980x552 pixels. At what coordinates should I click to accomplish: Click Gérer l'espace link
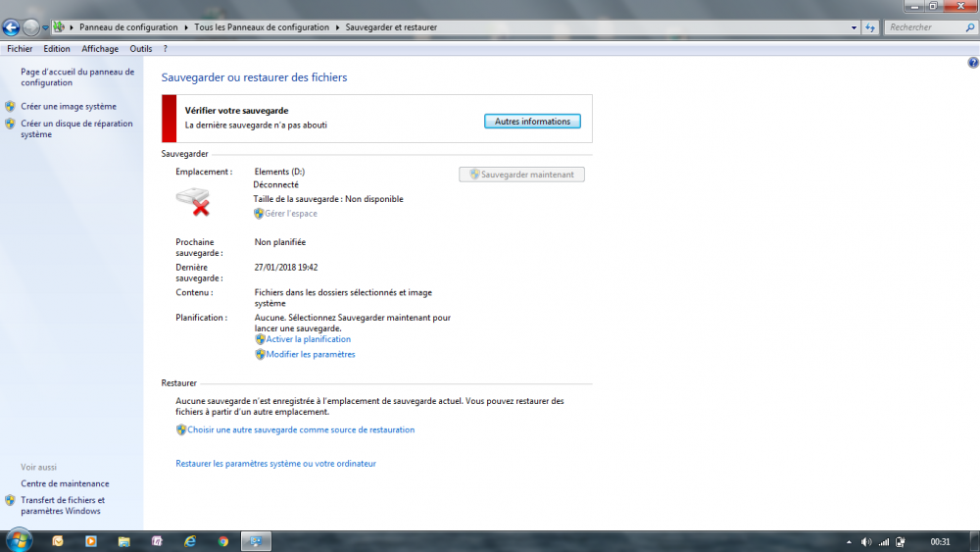tap(291, 213)
